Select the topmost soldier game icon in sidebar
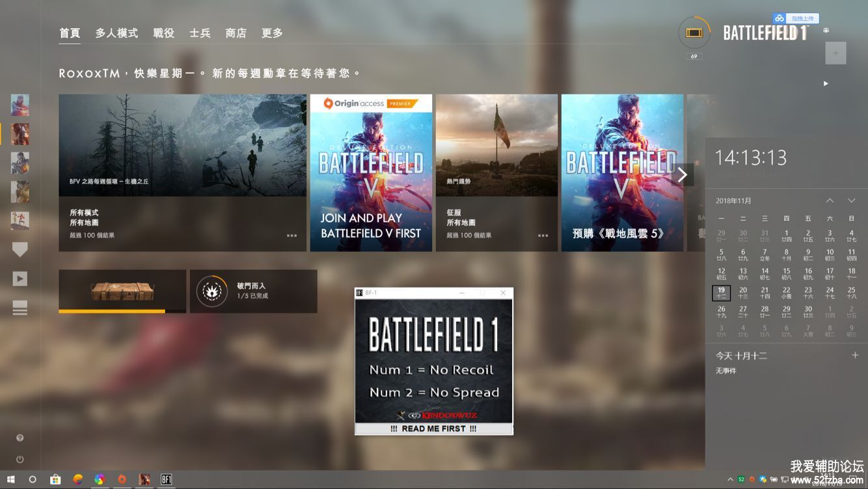Image resolution: width=868 pixels, height=489 pixels. (20, 104)
